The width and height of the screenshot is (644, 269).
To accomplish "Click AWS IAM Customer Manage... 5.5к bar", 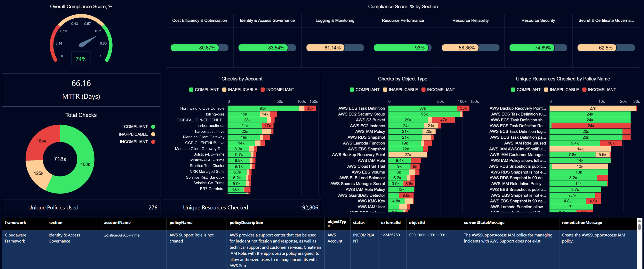I will pyautogui.click(x=602, y=155).
